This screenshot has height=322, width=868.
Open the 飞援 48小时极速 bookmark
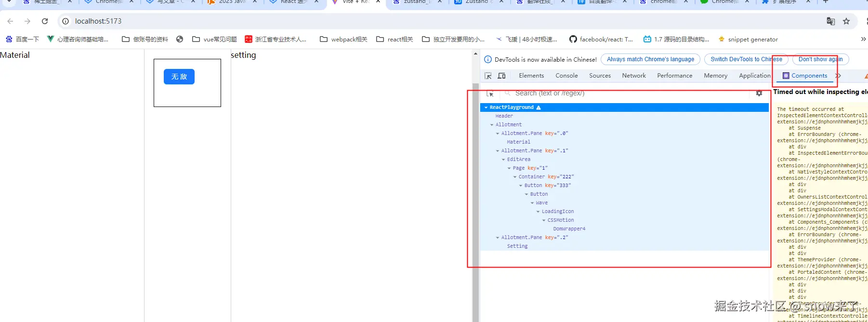526,39
